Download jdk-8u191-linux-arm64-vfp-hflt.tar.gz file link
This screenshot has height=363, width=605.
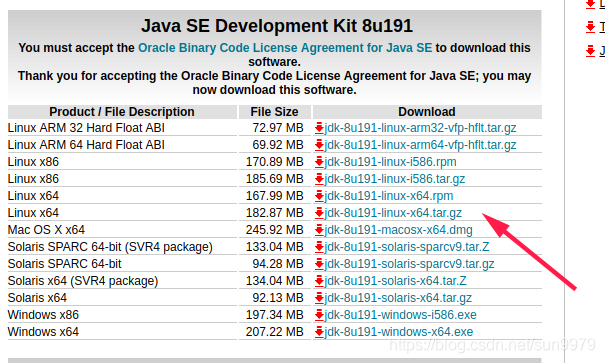click(x=421, y=145)
